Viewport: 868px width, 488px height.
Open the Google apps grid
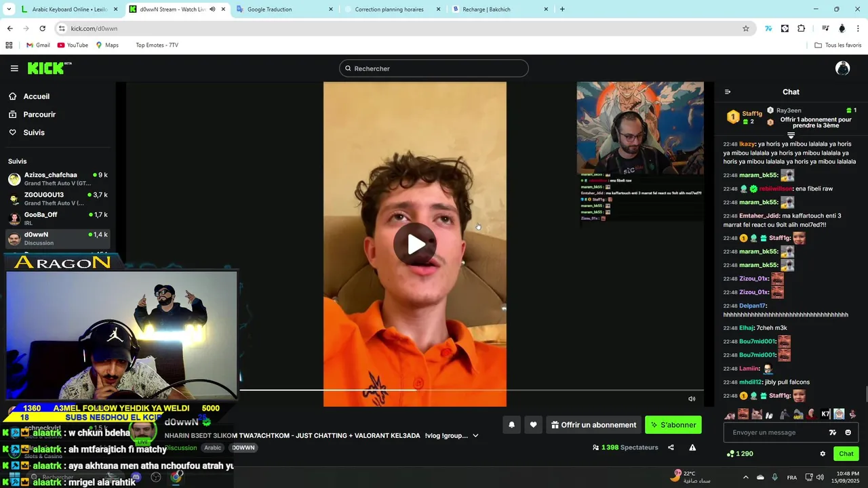point(9,45)
